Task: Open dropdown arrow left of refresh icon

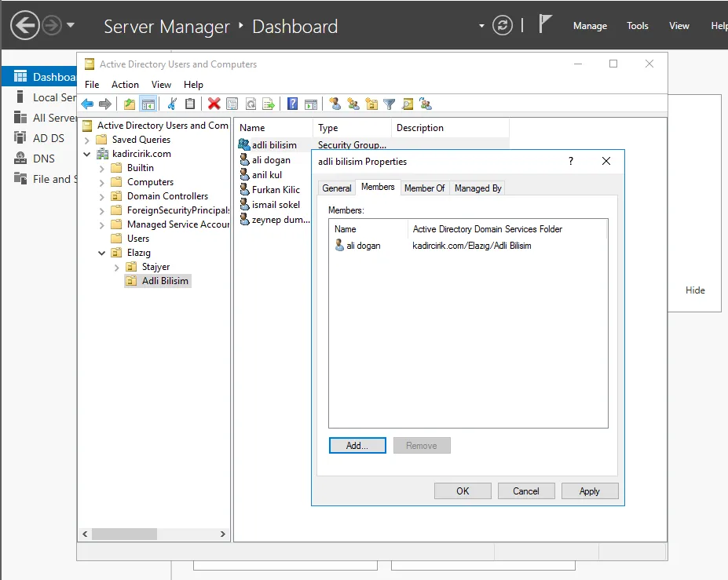Action: (481, 26)
